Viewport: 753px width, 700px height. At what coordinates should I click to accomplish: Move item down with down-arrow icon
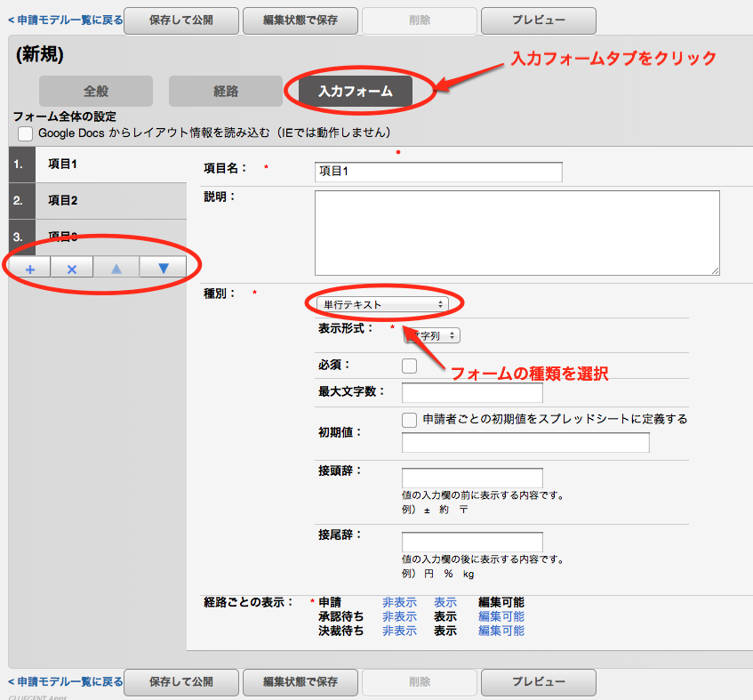pos(163,268)
